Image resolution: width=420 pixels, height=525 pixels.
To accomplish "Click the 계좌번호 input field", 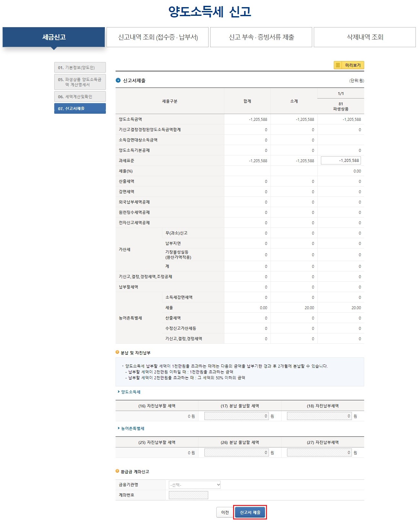I will [x=189, y=495].
